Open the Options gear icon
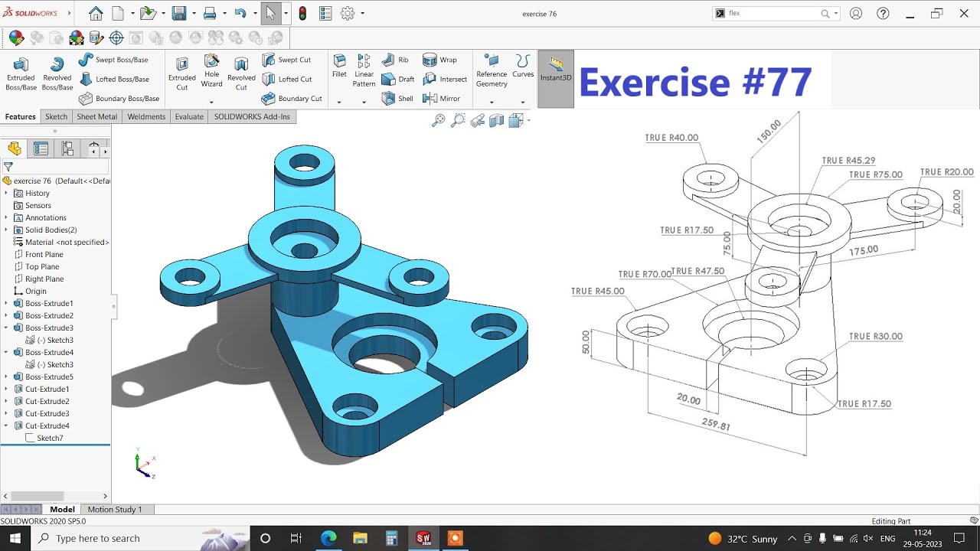This screenshot has height=551, width=980. click(x=347, y=13)
